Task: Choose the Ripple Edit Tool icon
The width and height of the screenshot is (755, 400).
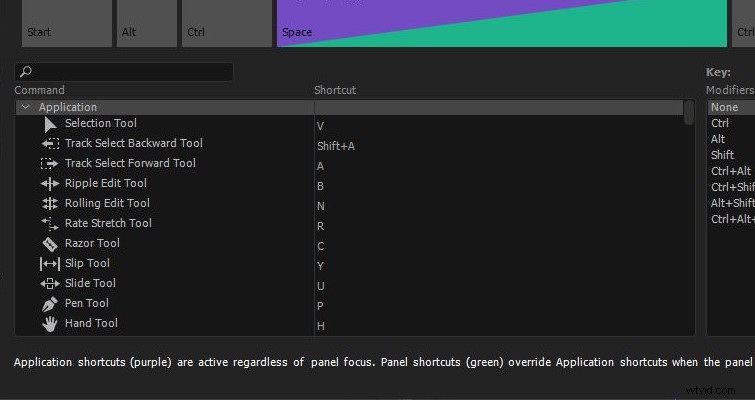Action: coord(50,183)
